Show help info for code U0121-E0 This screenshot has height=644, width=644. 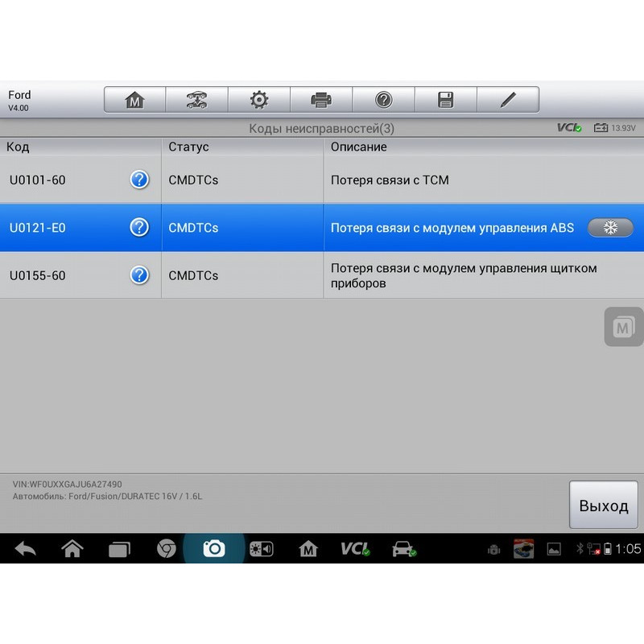[x=139, y=228]
